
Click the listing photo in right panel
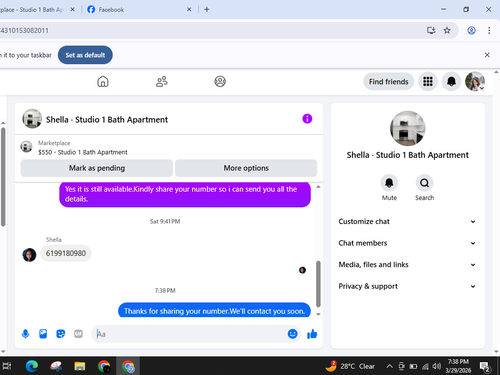(407, 128)
